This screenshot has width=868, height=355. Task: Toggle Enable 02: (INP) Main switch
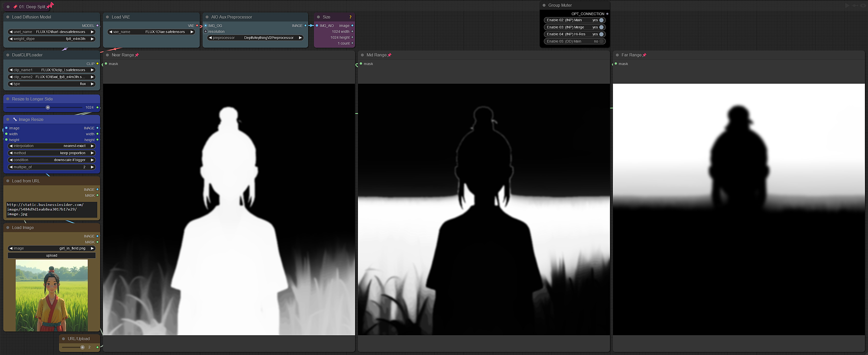[x=601, y=20]
